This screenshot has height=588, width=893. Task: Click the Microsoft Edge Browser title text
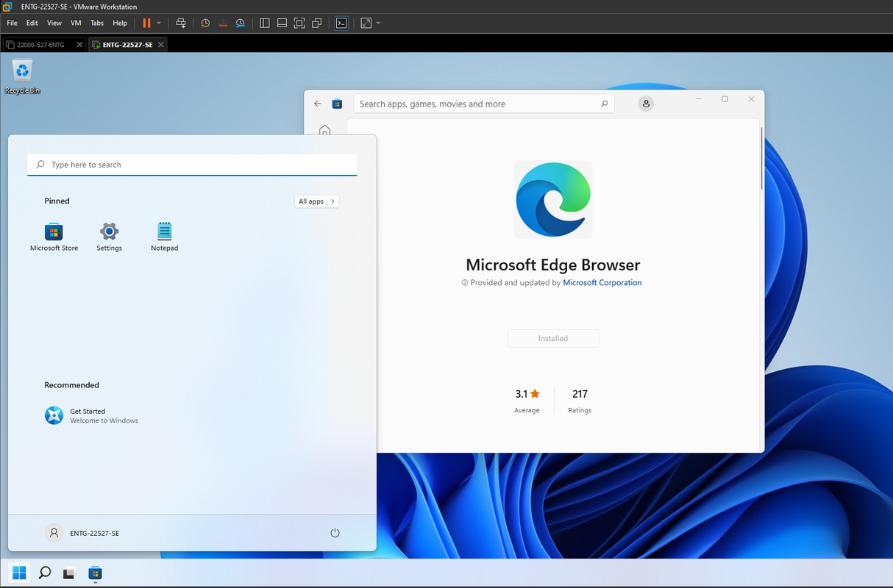point(553,265)
